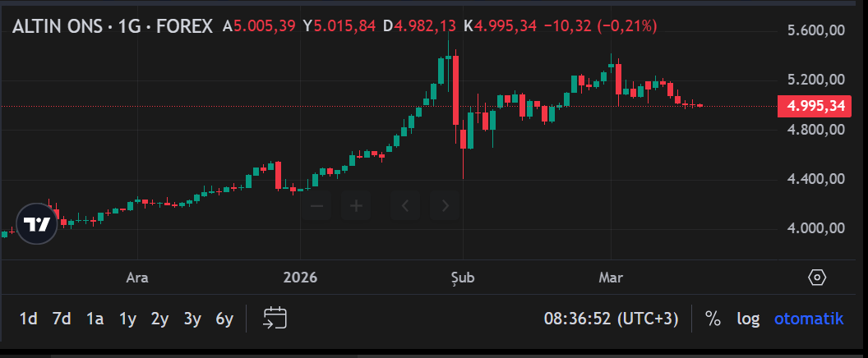Zoom out using the minus icon
The image size is (868, 358).
317,205
